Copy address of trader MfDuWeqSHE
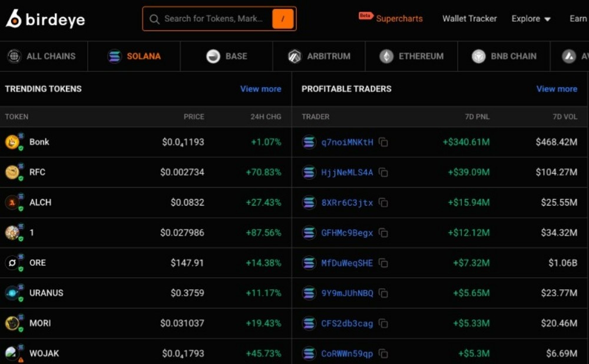Screen dimensions: 589x364 (383, 263)
